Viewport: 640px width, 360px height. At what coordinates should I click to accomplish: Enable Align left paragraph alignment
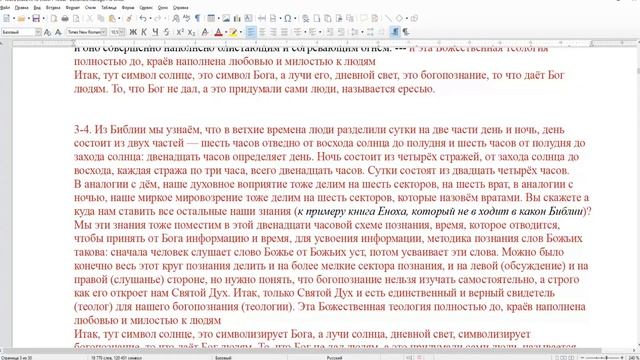click(251, 31)
